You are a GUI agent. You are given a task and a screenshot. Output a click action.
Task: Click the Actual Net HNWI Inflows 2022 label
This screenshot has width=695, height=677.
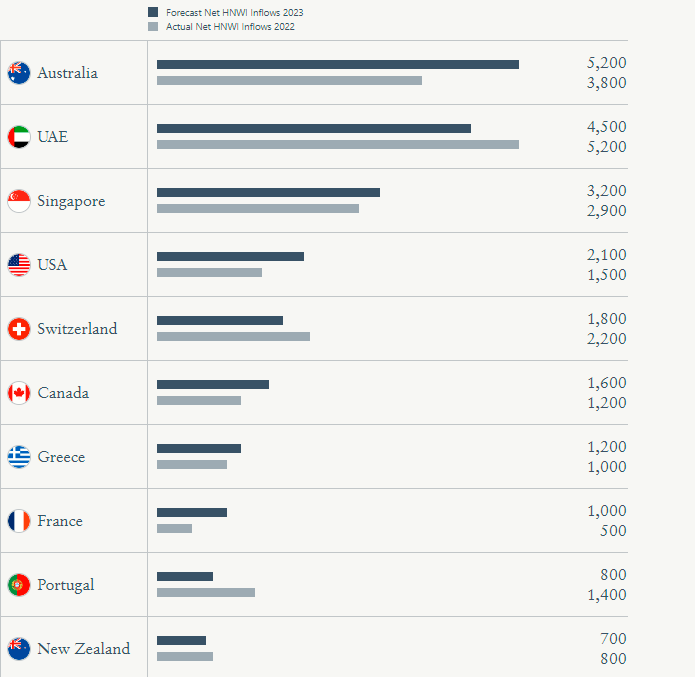tap(230, 27)
